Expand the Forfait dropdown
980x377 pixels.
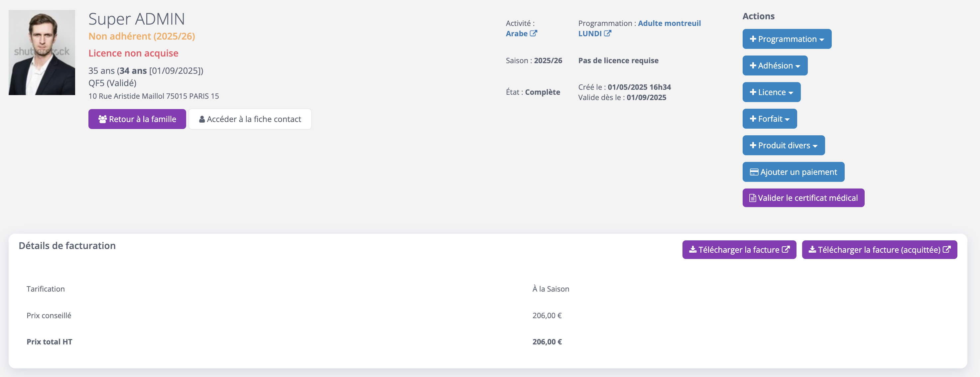[x=769, y=119]
